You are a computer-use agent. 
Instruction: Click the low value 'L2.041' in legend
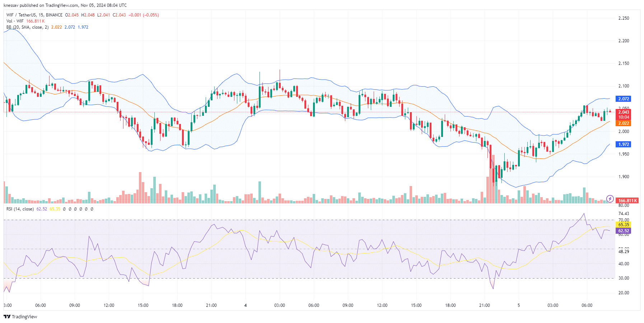click(x=104, y=15)
